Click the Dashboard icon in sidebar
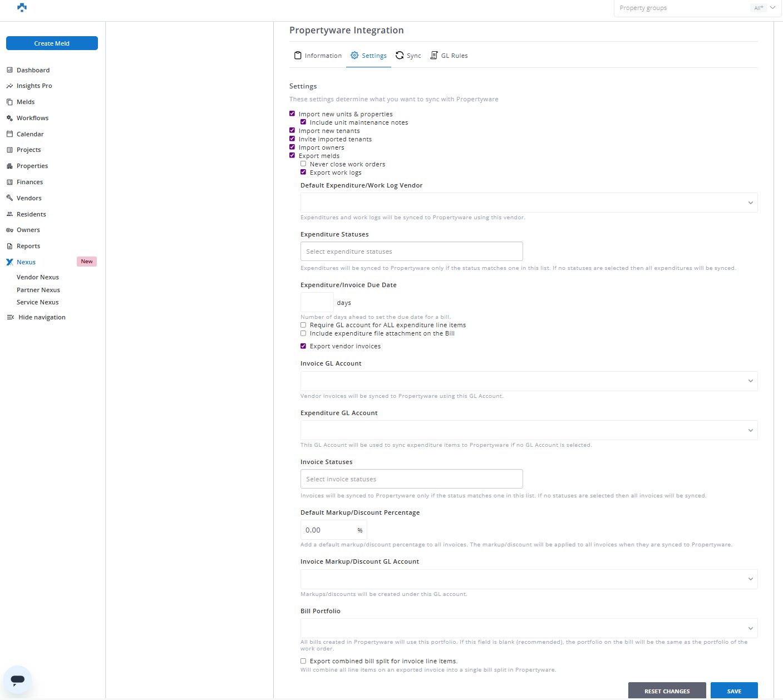Image resolution: width=783 pixels, height=700 pixels. 9,70
